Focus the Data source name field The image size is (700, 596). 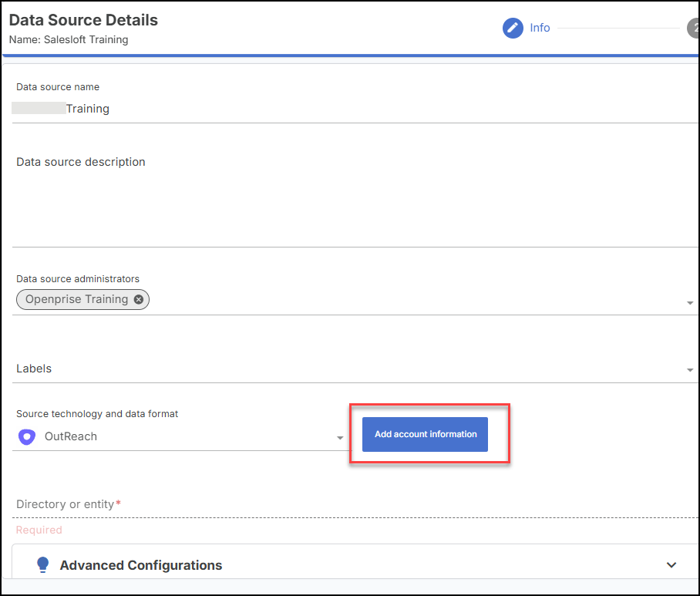pyautogui.click(x=355, y=109)
